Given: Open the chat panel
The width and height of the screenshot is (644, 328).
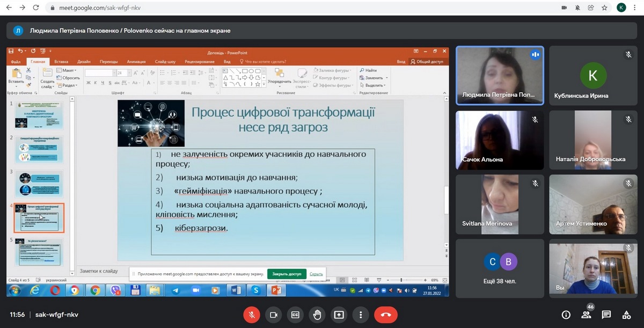Looking at the screenshot, I should point(606,315).
